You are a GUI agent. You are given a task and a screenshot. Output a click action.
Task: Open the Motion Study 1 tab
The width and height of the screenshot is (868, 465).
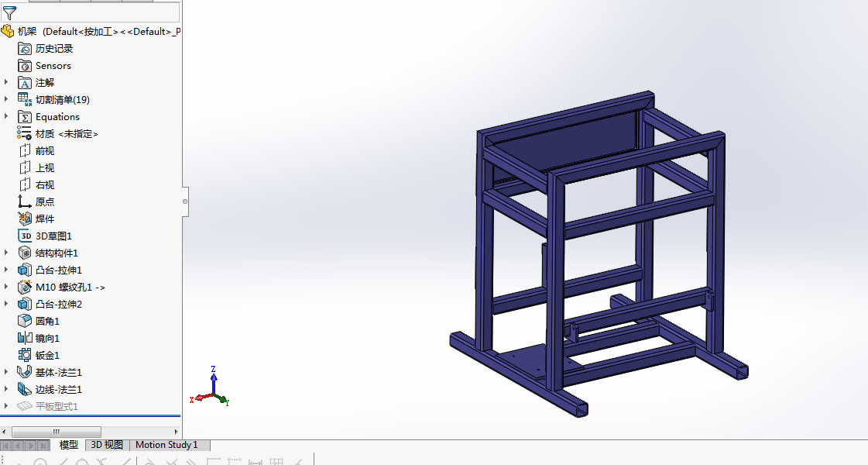[166, 445]
